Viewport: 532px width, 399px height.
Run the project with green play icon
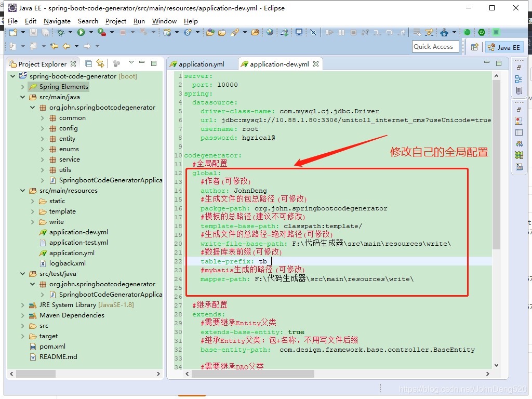(x=81, y=33)
